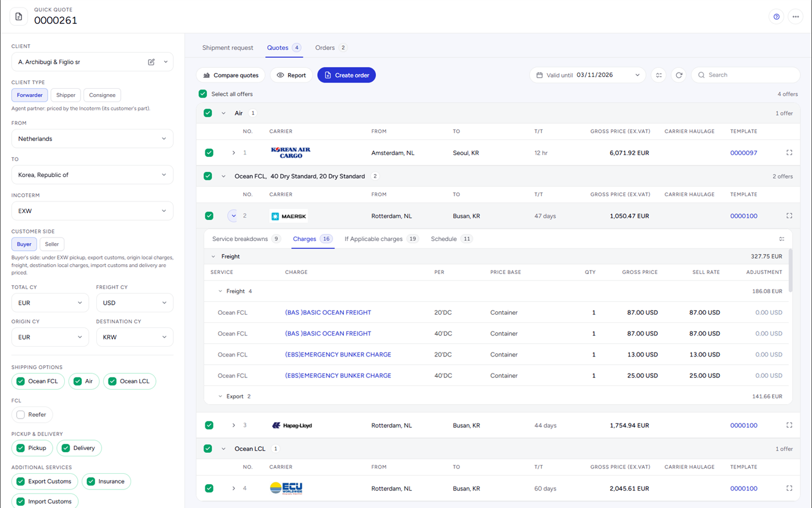Open template link 0000097

click(x=744, y=153)
